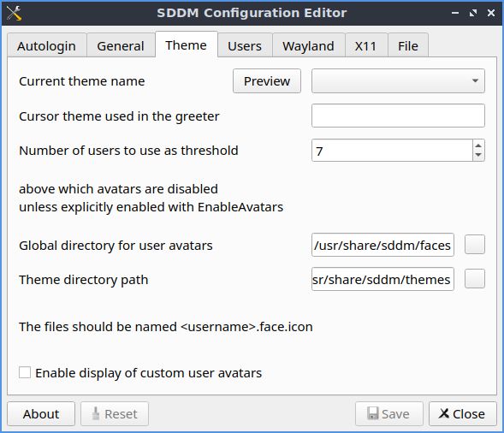Open the Users tab

click(x=245, y=45)
